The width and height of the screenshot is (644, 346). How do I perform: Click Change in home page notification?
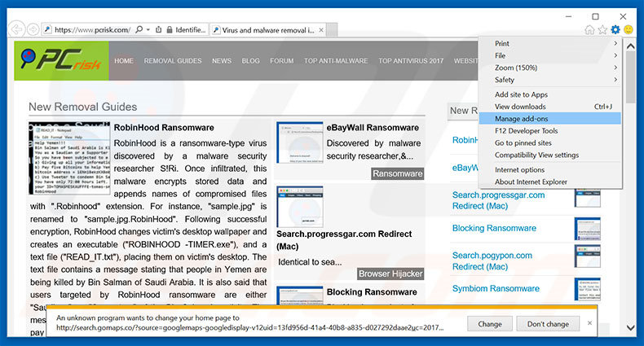[x=490, y=324]
